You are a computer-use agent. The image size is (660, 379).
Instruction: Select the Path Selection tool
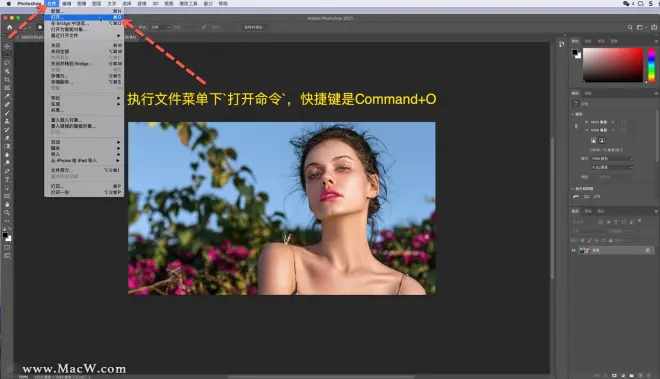pos(7,188)
